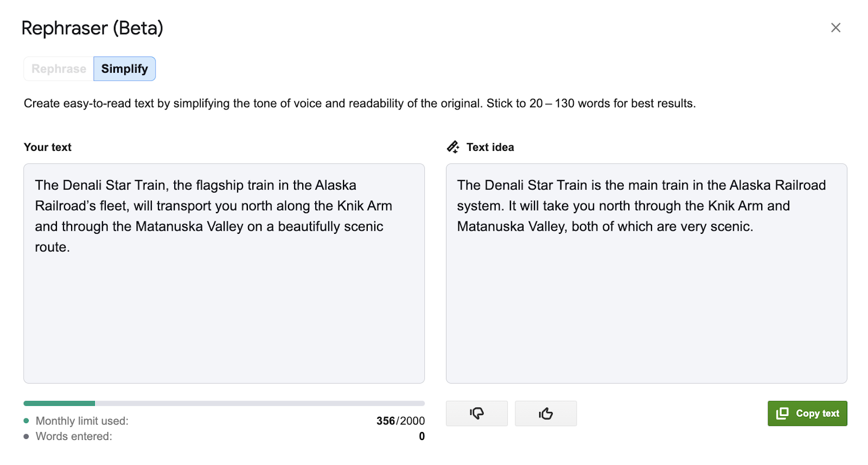Image resolution: width=868 pixels, height=465 pixels.
Task: Click the thumbs up feedback icon
Action: point(546,413)
